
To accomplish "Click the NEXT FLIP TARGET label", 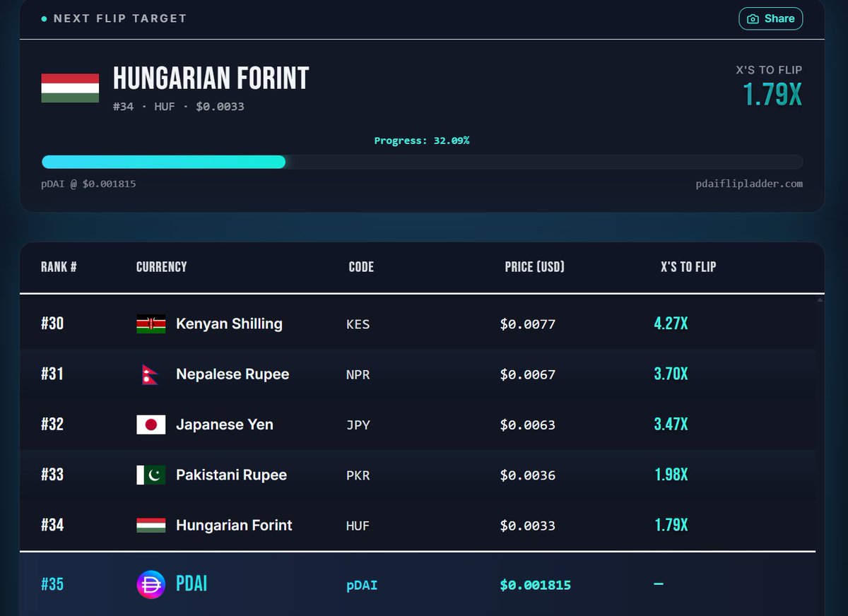I will point(120,18).
